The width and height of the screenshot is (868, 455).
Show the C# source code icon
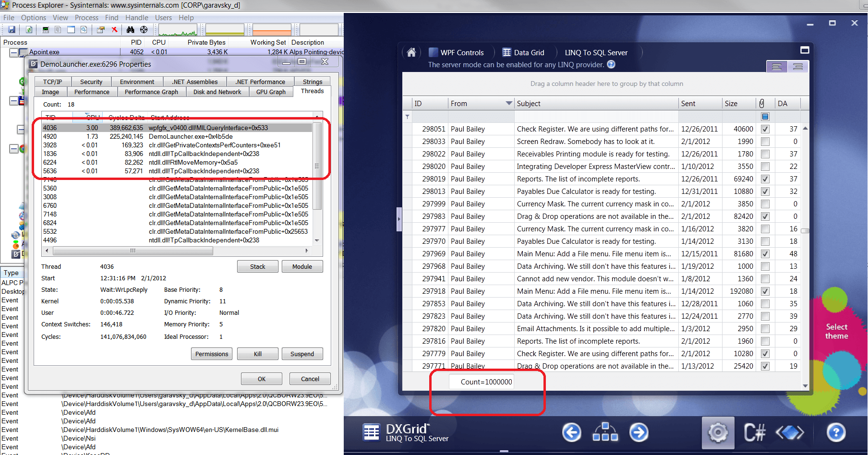[755, 432]
